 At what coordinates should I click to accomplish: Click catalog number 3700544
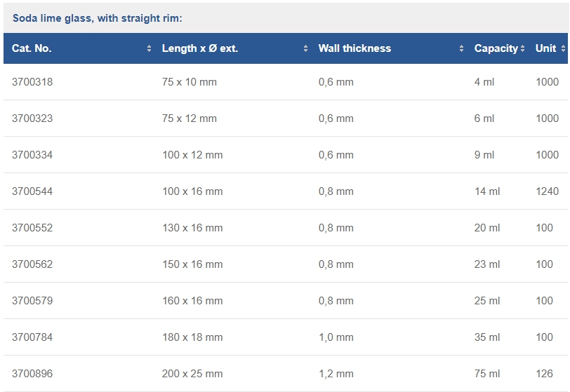click(x=32, y=191)
